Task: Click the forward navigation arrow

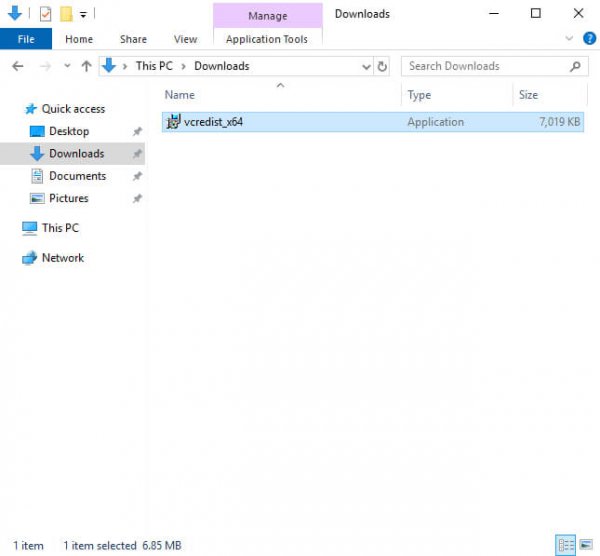Action: pos(45,66)
